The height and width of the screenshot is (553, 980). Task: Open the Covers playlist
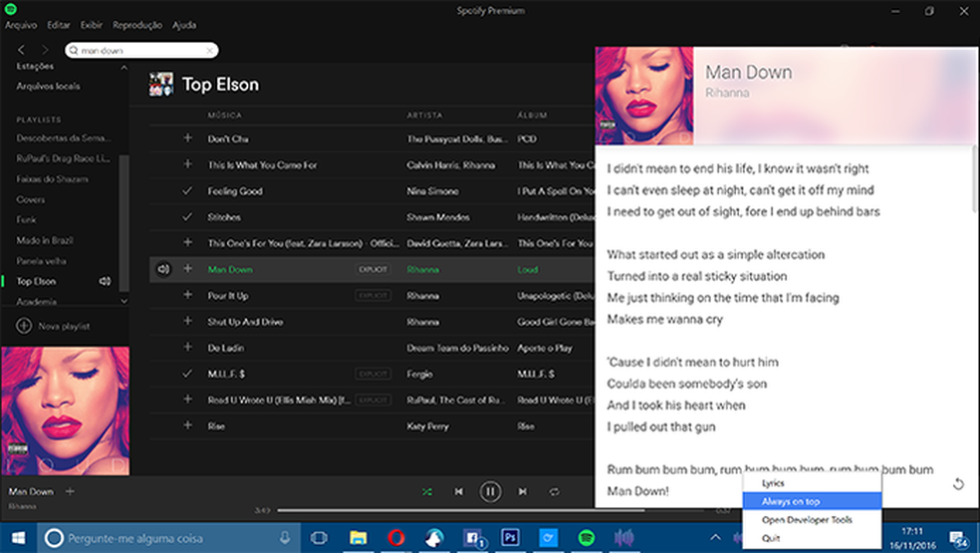coord(31,199)
